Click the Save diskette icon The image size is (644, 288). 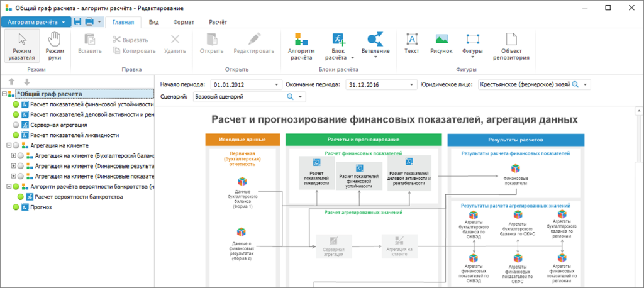click(77, 22)
